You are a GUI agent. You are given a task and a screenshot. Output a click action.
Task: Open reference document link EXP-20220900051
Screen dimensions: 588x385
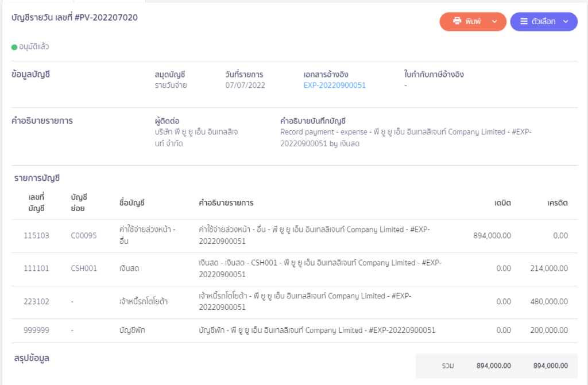click(335, 85)
